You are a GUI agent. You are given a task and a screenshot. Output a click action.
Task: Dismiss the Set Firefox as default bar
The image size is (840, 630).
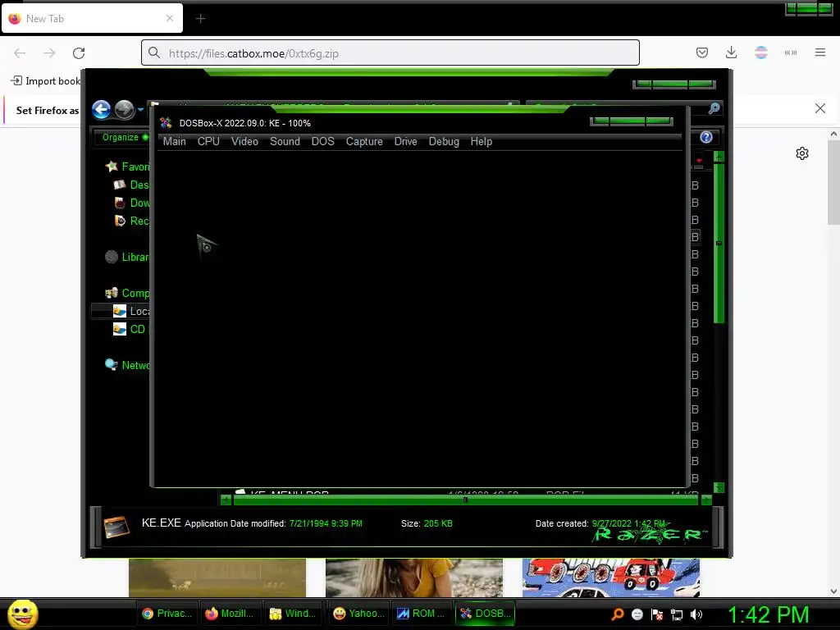pyautogui.click(x=819, y=109)
